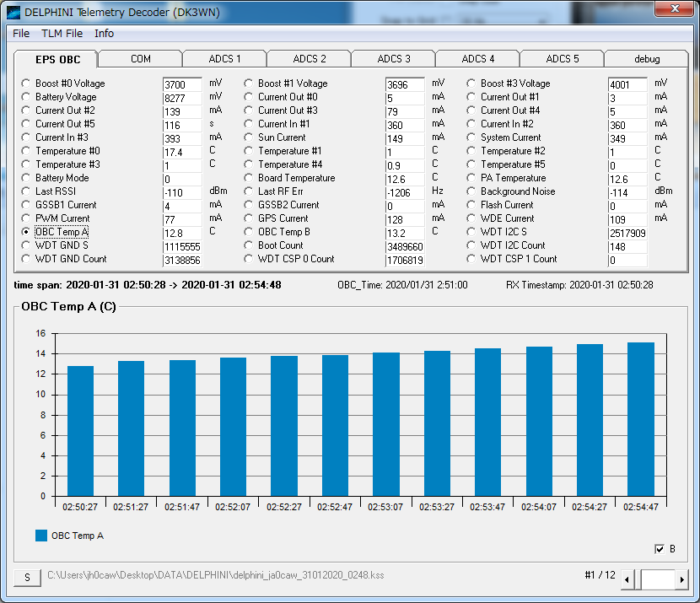The image size is (700, 603).
Task: Select GPS Current radio button
Action: [x=249, y=218]
